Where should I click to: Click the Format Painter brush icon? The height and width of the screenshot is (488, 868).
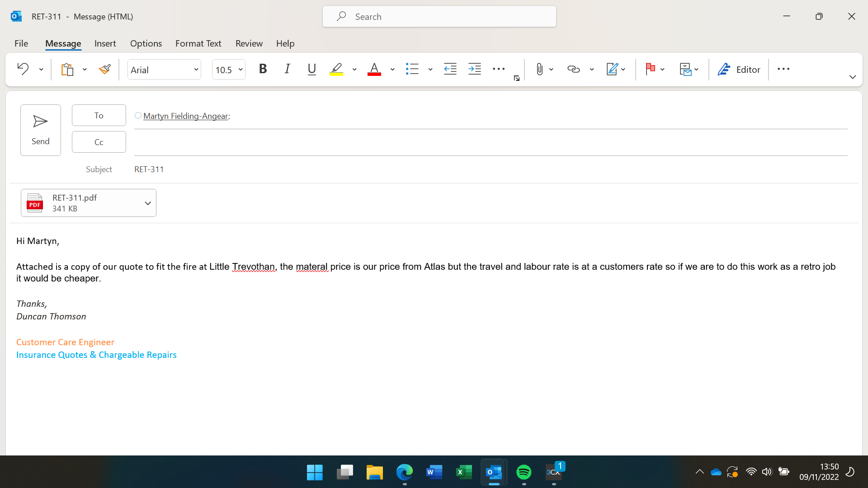[104, 69]
